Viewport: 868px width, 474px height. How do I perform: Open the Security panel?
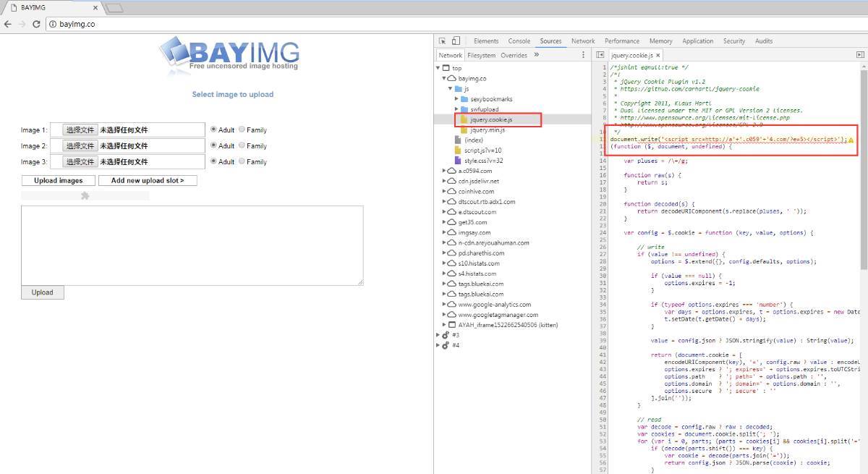point(734,41)
